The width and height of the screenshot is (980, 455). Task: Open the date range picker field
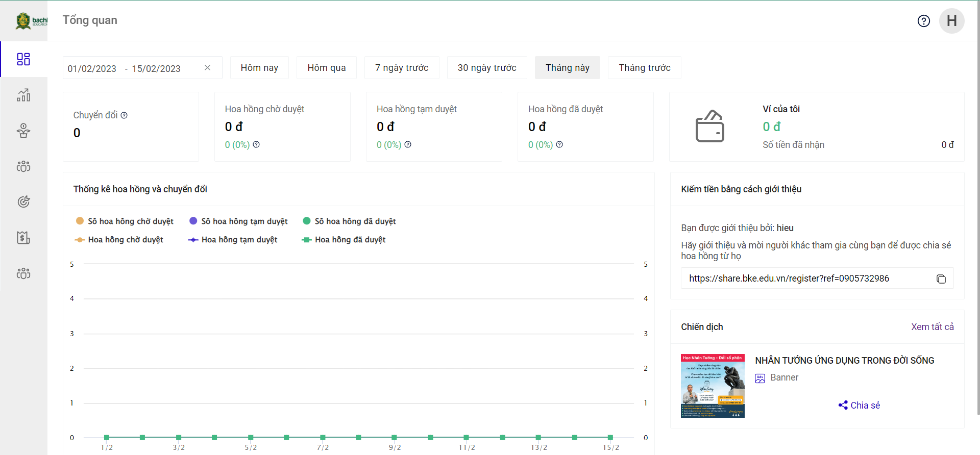[x=133, y=68]
